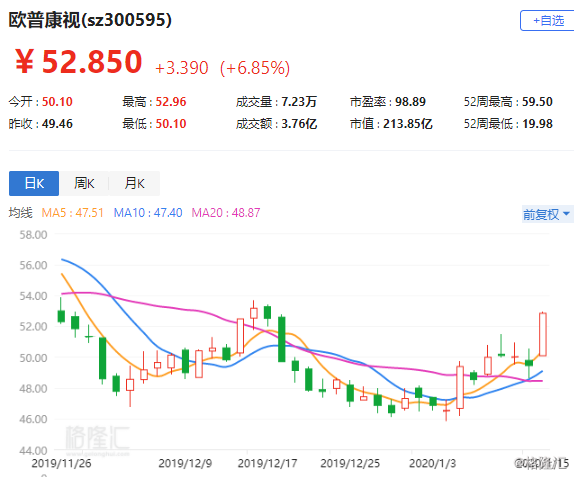Click the 54.00 price axis label
The width and height of the screenshot is (574, 477).
(33, 296)
